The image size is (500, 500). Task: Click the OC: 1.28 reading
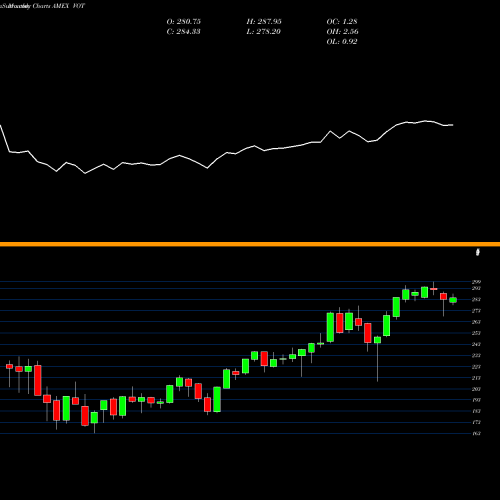point(342,22)
